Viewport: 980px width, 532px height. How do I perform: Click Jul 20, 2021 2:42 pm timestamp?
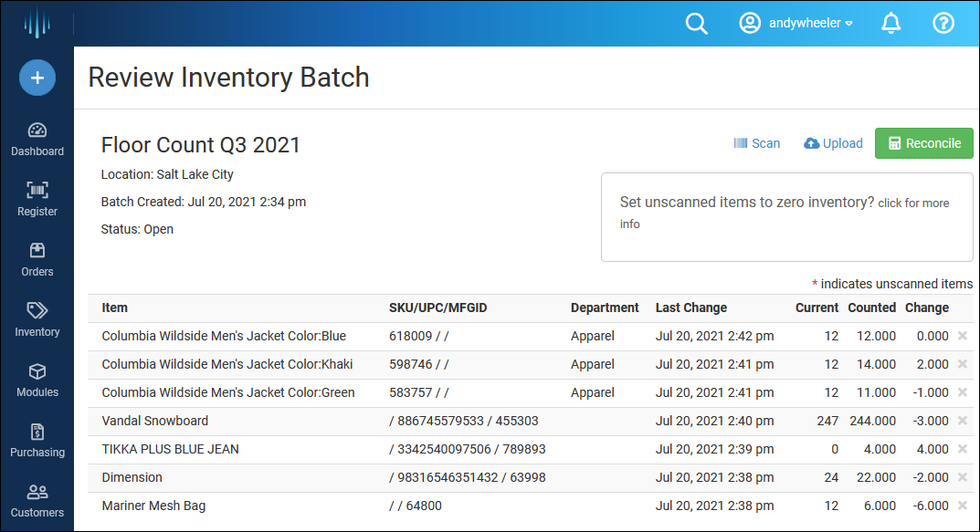[x=714, y=336]
